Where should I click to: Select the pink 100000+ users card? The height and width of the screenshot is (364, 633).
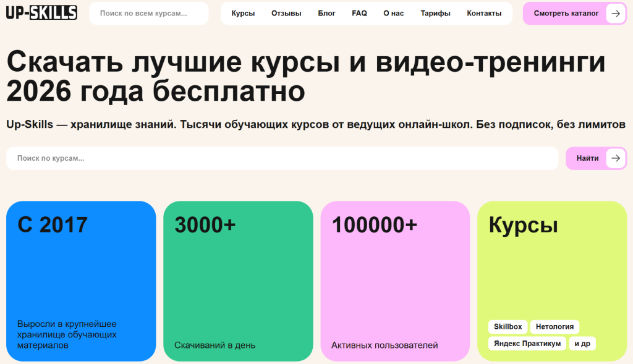click(x=395, y=281)
